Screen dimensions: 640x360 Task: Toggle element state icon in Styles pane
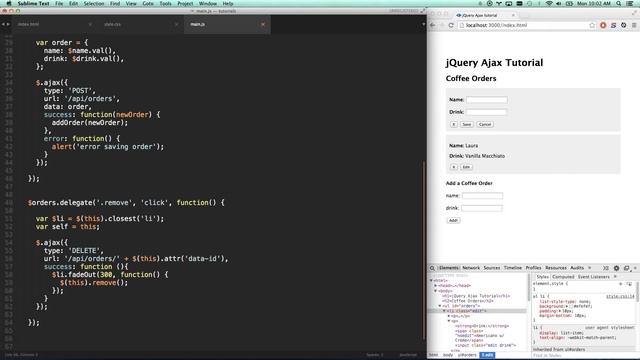point(629,283)
